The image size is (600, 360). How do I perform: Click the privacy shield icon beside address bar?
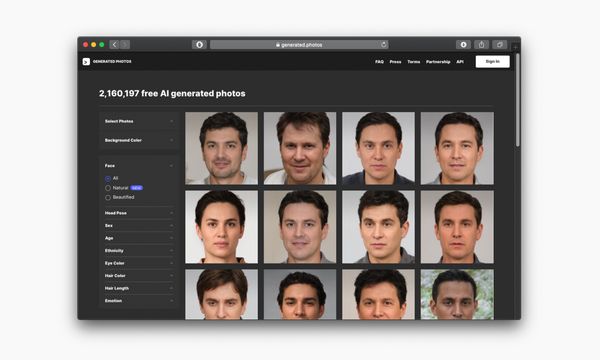tap(199, 45)
